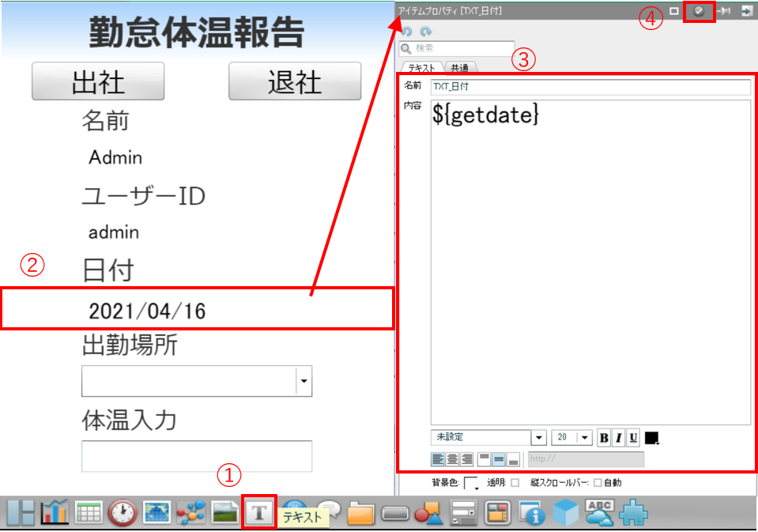Image resolution: width=758 pixels, height=532 pixels.
Task: Select the cloud item tool
Action: click(x=598, y=514)
